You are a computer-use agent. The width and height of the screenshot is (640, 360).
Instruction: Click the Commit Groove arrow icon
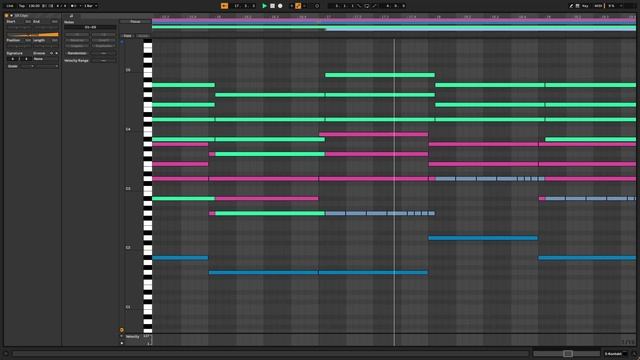[56, 53]
